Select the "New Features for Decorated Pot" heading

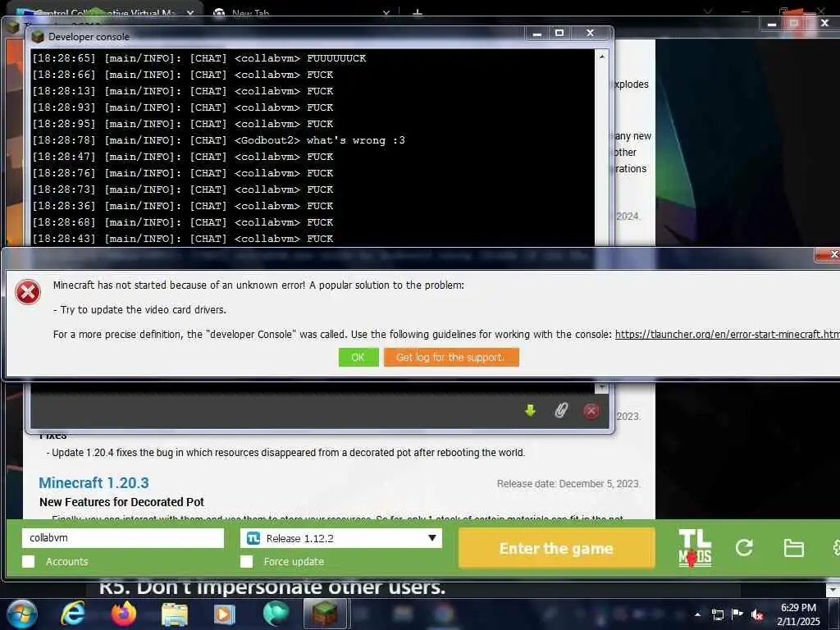pyautogui.click(x=121, y=502)
